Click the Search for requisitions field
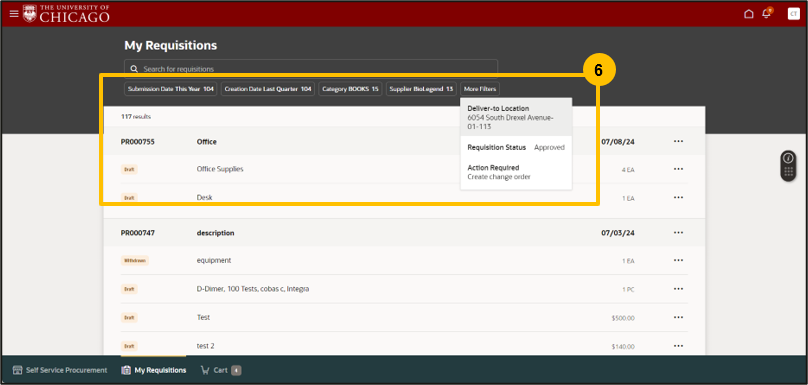The height and width of the screenshot is (385, 808). [x=311, y=69]
